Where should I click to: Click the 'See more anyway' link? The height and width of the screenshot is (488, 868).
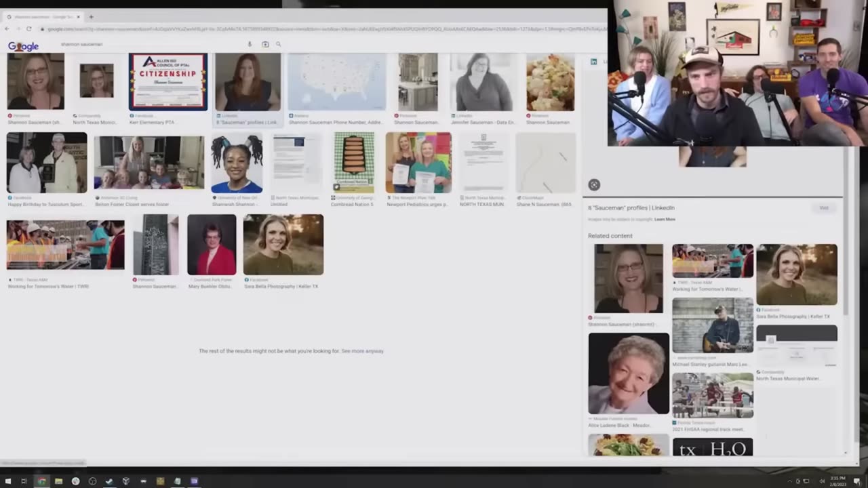tap(362, 351)
